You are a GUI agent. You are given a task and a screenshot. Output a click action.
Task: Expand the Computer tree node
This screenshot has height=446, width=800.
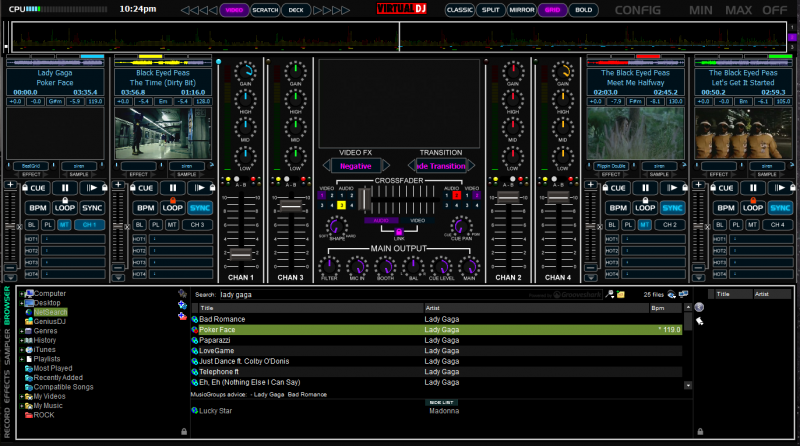tap(21, 294)
